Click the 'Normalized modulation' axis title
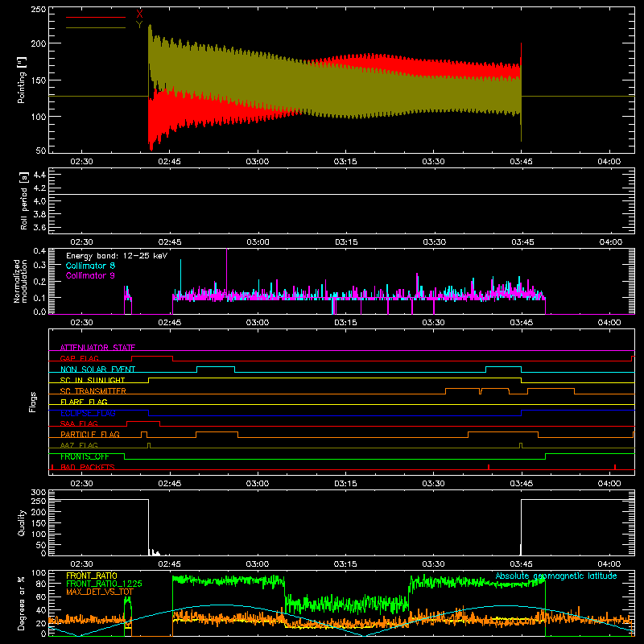Screen dimensions: 644x644 click(x=21, y=281)
